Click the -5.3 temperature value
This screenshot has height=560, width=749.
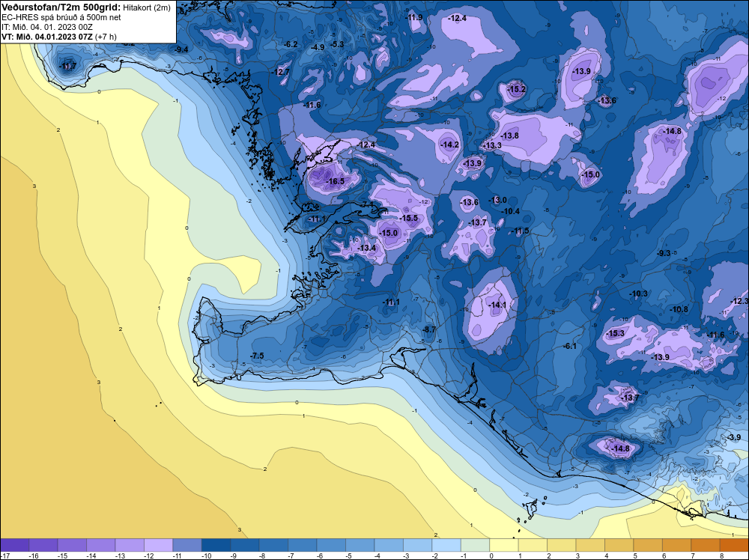(x=337, y=44)
